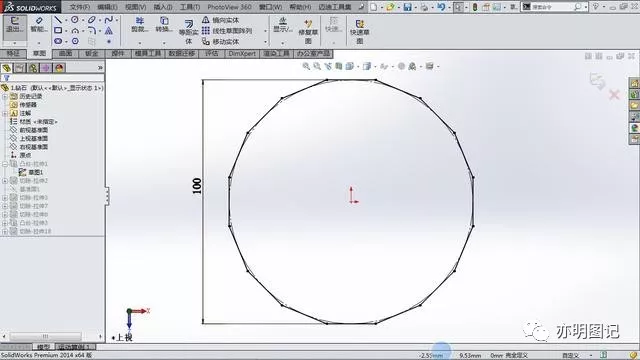Click the Save icon in the toolbar
Viewport: 640px width, 360px height.
[407, 7]
